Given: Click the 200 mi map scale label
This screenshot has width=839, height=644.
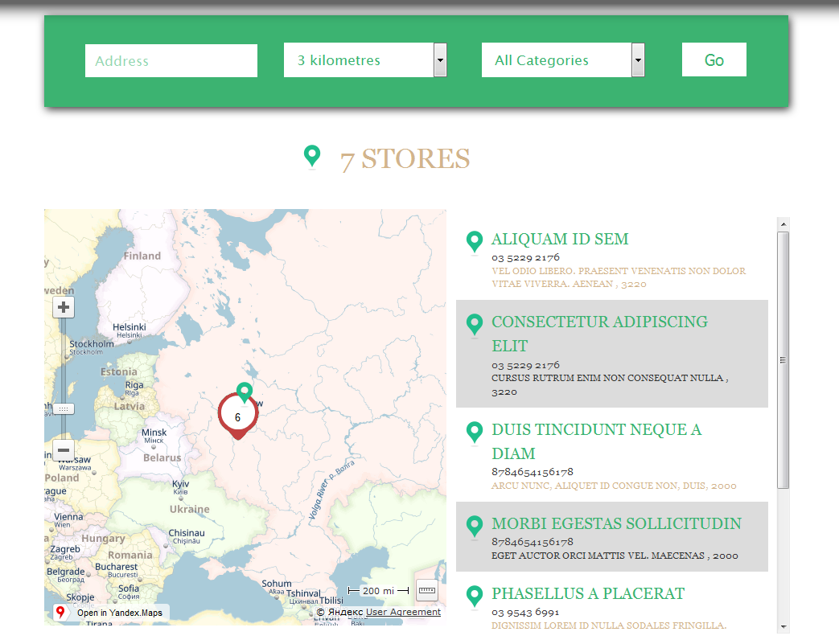Looking at the screenshot, I should point(378,590).
